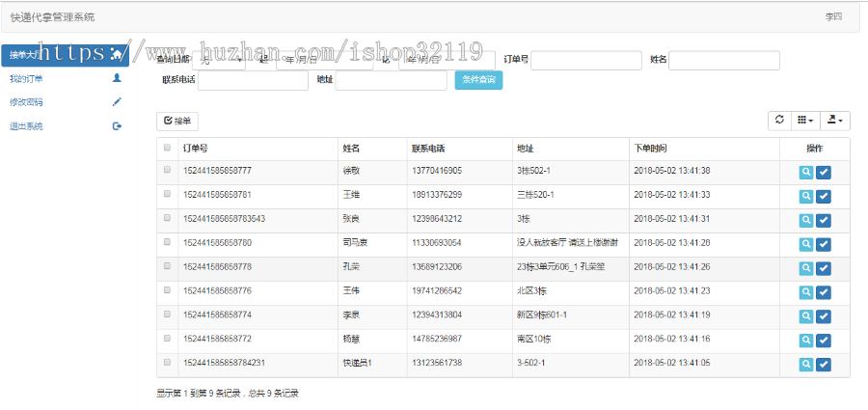Open 接单大厅 in the sidebar
This screenshot has width=868, height=410.
(65, 55)
